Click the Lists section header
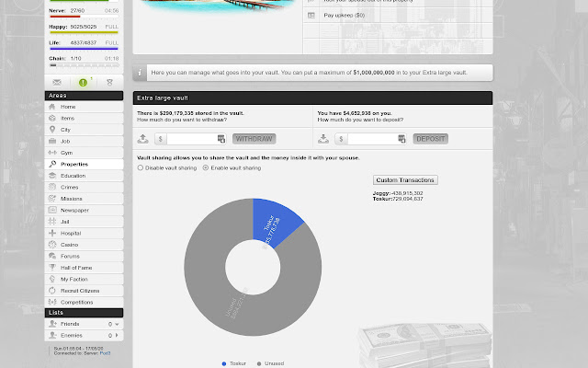 (84, 313)
